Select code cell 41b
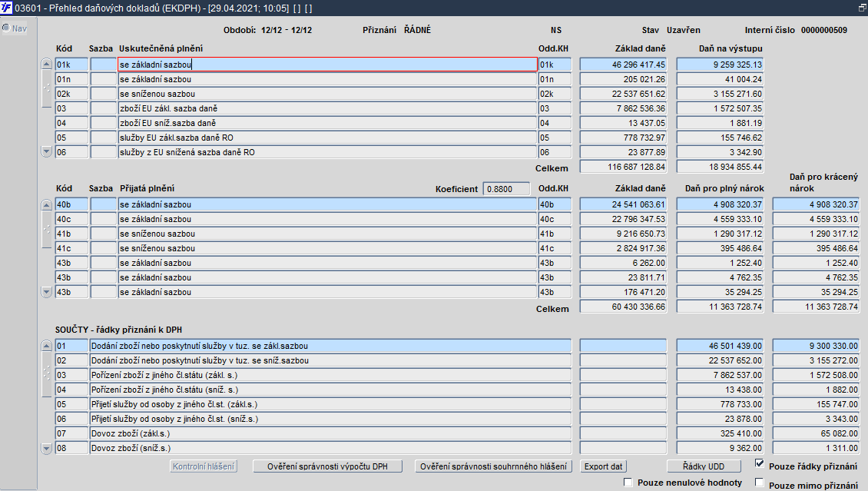868x491 pixels. pos(71,234)
